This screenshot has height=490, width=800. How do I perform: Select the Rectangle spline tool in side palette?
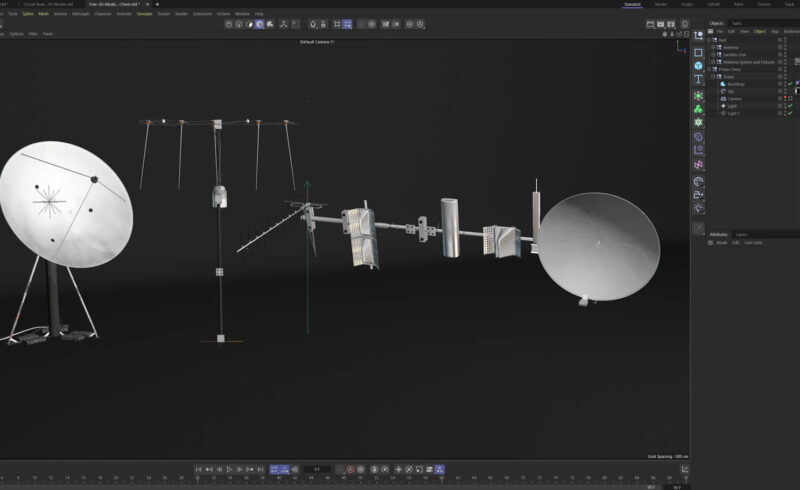pyautogui.click(x=698, y=52)
